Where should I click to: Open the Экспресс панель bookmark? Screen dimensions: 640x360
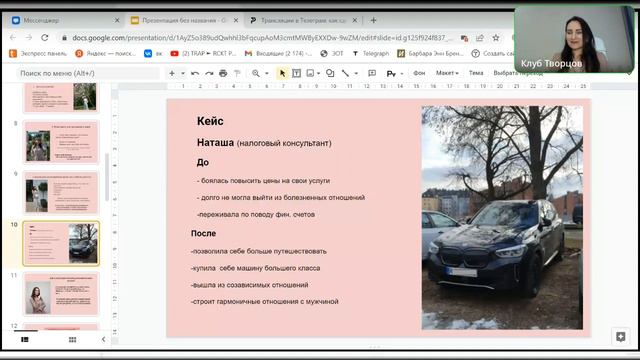[x=38, y=53]
